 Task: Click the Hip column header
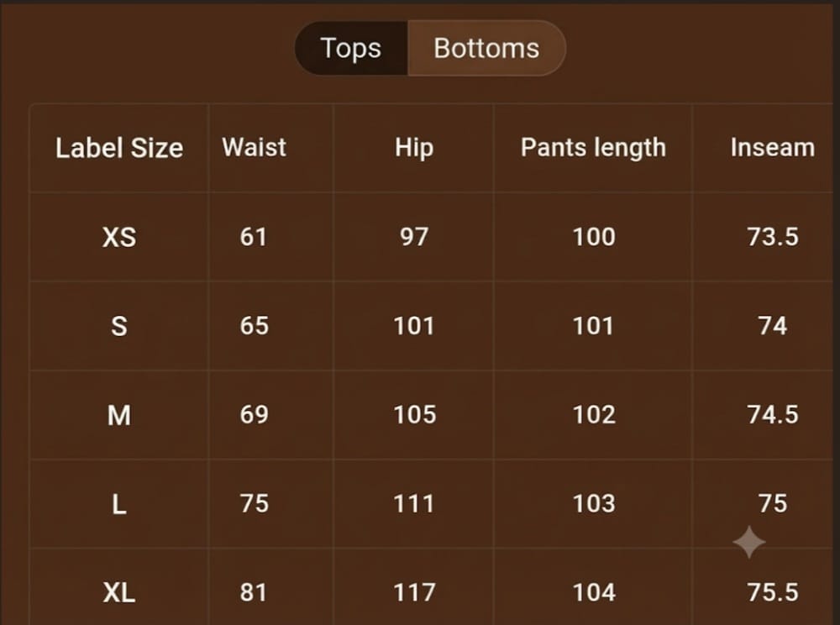[x=413, y=148]
